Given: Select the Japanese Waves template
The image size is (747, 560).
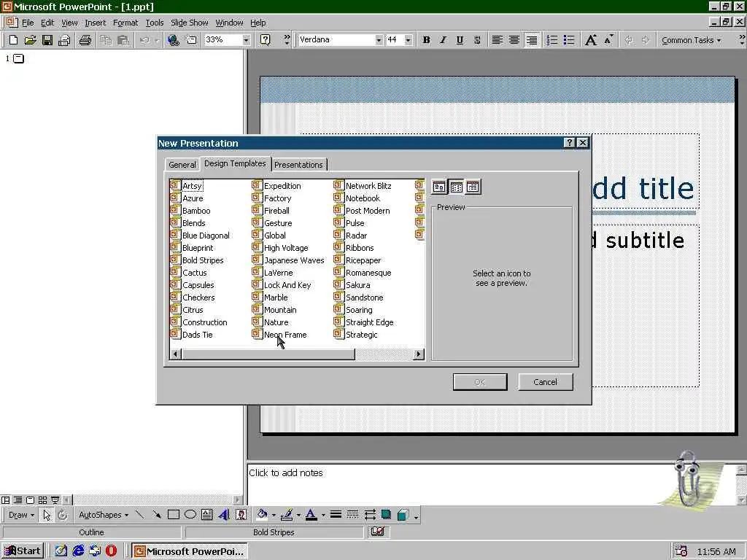Looking at the screenshot, I should pos(288,260).
